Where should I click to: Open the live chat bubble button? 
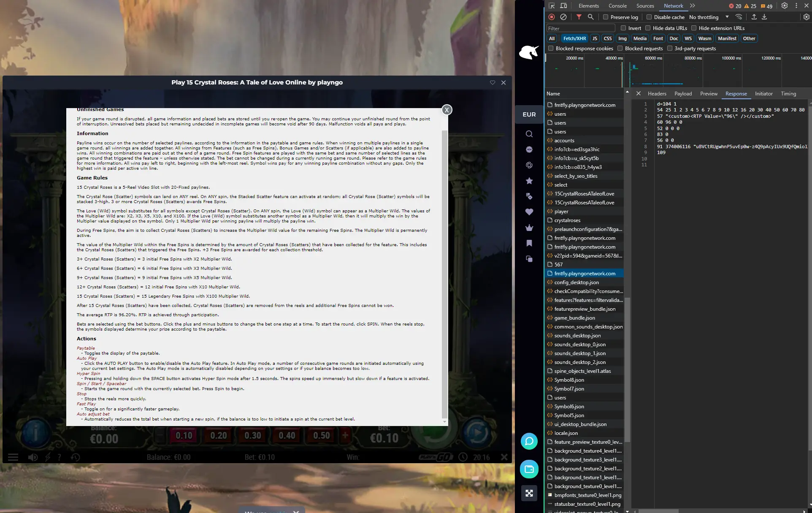pos(529,442)
